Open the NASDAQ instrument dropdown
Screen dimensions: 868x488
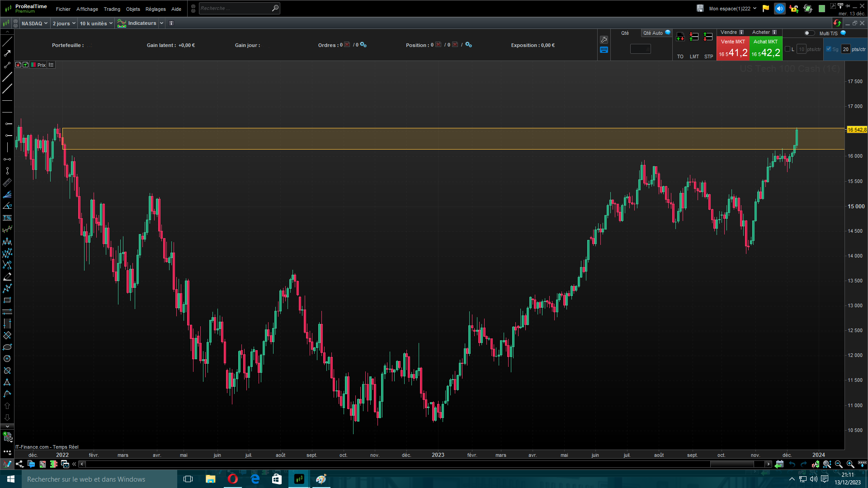(34, 23)
